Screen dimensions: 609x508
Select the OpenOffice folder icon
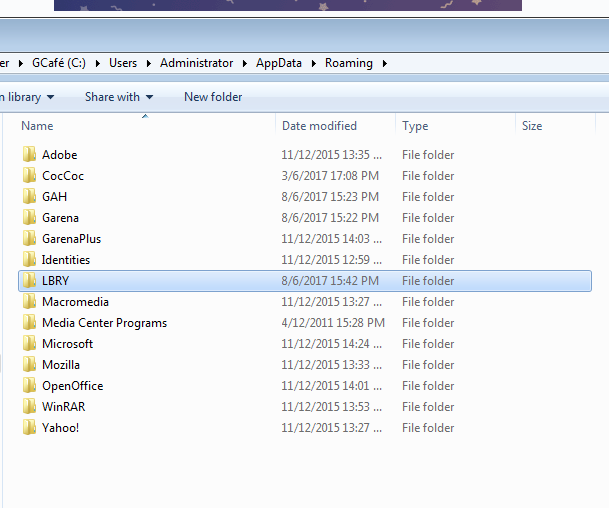29,385
